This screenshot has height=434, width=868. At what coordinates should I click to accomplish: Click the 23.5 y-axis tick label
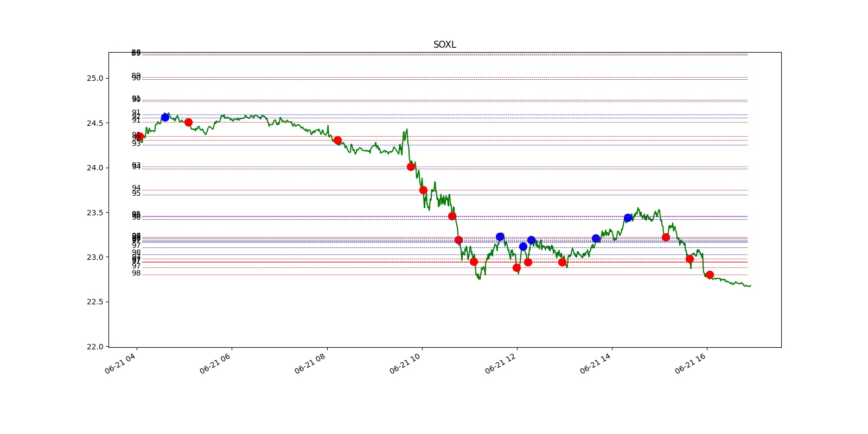point(94,213)
